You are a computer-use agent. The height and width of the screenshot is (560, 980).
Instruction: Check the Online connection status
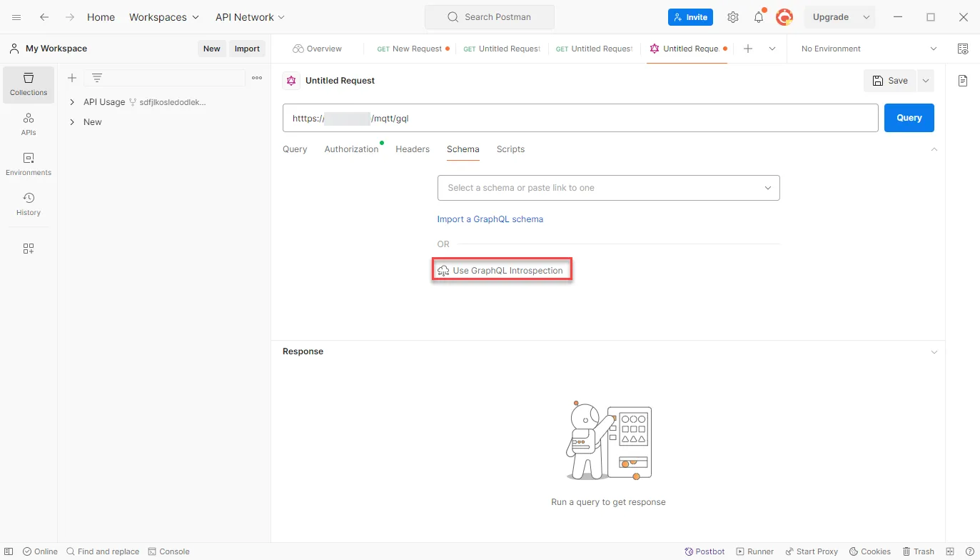pyautogui.click(x=40, y=551)
